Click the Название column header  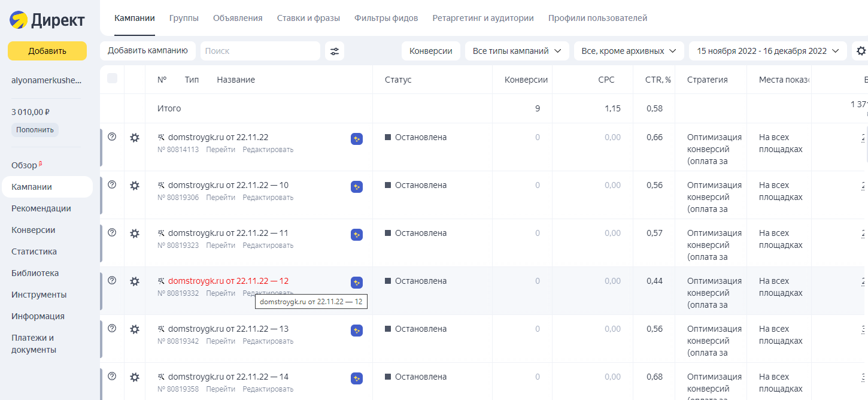pos(236,80)
